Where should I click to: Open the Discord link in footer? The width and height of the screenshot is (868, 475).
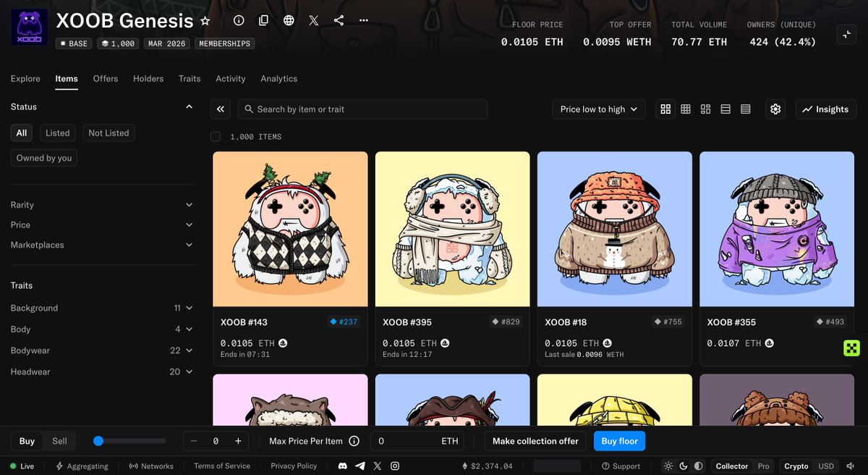click(344, 466)
